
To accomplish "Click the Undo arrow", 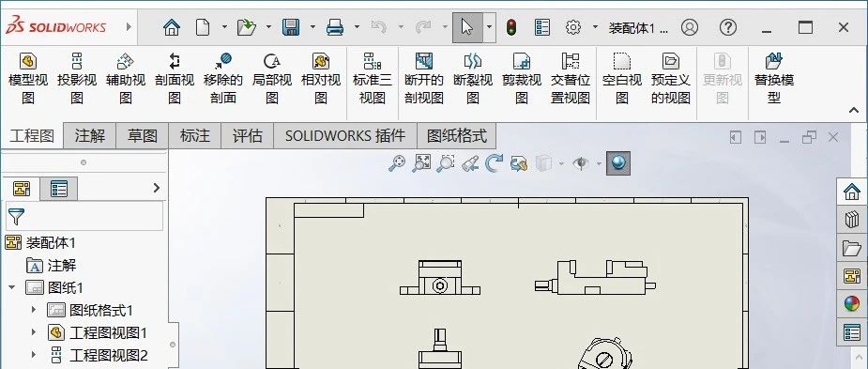I will click(x=379, y=27).
